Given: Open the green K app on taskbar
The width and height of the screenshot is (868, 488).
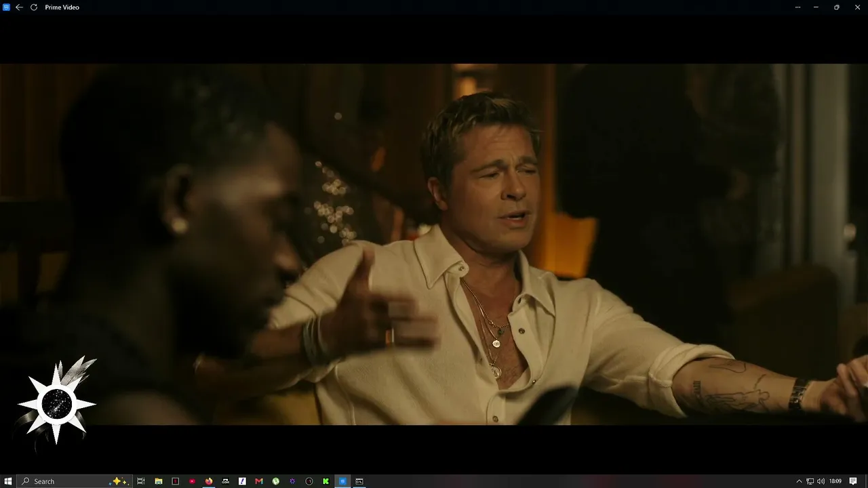Looking at the screenshot, I should point(326,481).
